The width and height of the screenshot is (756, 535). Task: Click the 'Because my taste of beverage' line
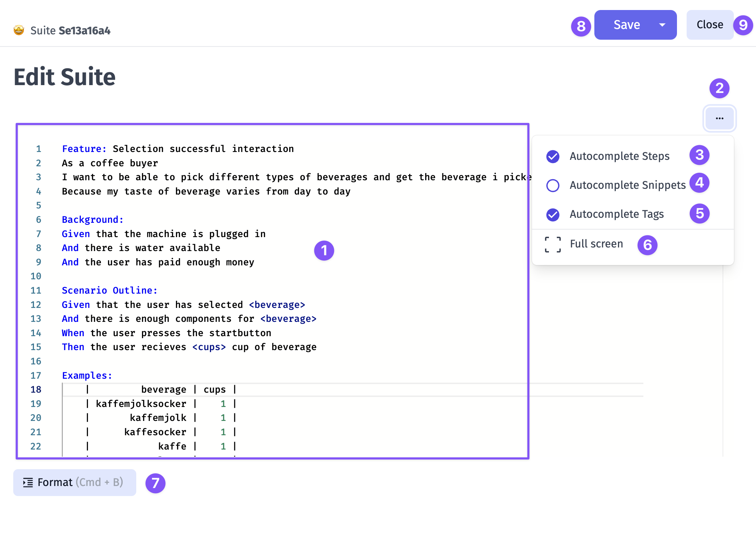click(x=206, y=191)
